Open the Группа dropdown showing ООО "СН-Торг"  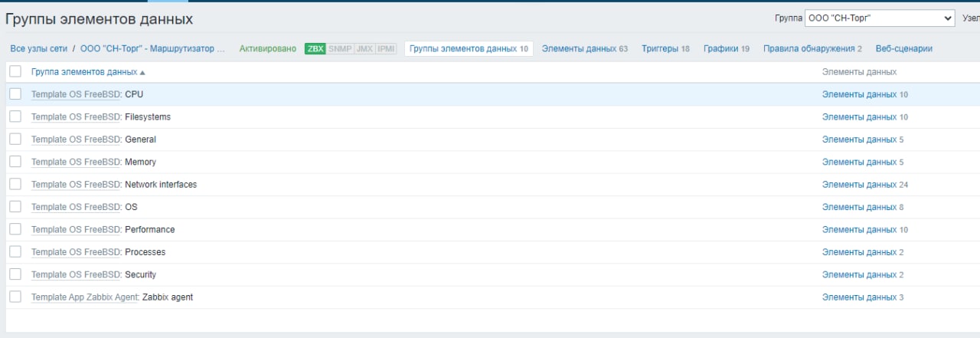[x=880, y=18]
